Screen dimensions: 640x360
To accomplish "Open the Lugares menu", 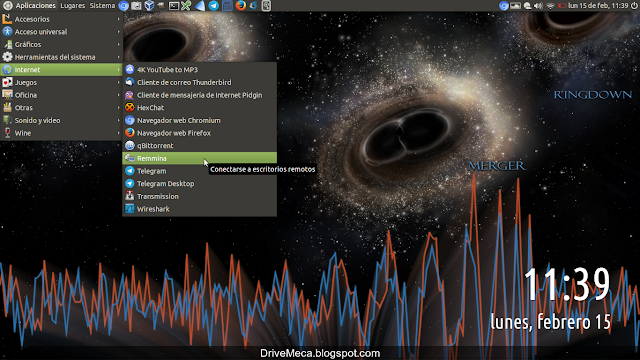I will tap(73, 6).
